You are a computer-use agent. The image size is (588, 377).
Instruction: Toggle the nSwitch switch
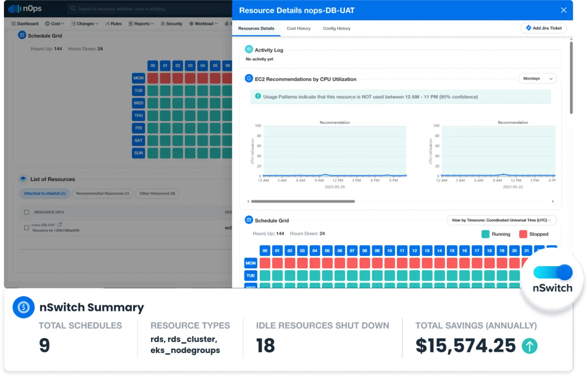tap(553, 272)
